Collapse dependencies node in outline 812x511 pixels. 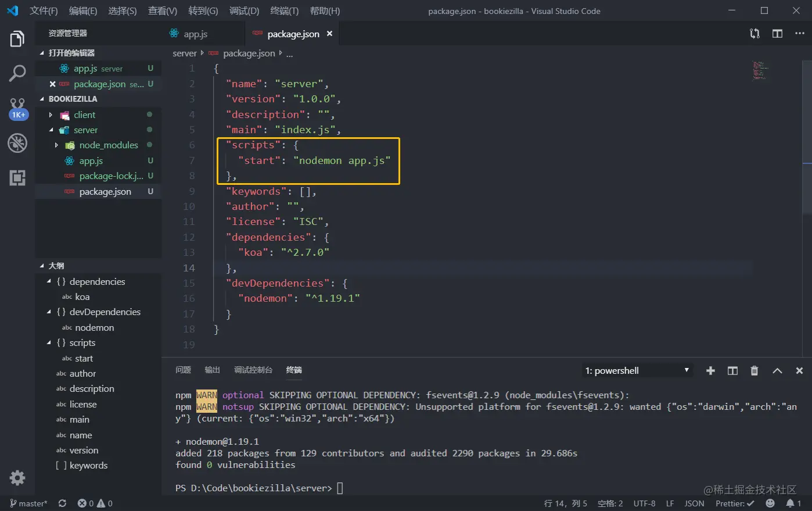(49, 281)
